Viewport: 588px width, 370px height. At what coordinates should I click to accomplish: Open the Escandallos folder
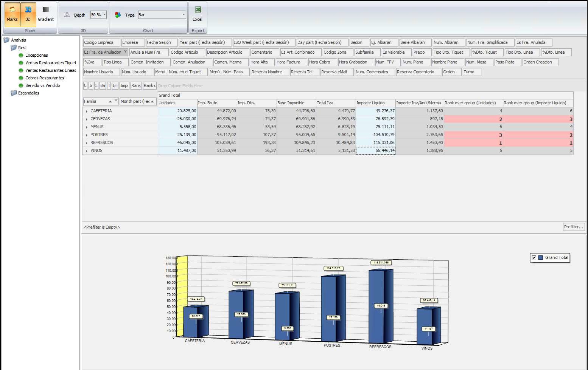coord(28,93)
